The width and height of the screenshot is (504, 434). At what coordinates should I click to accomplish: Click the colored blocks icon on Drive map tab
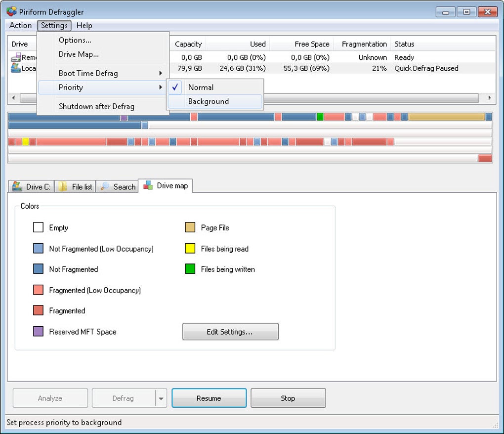click(148, 185)
